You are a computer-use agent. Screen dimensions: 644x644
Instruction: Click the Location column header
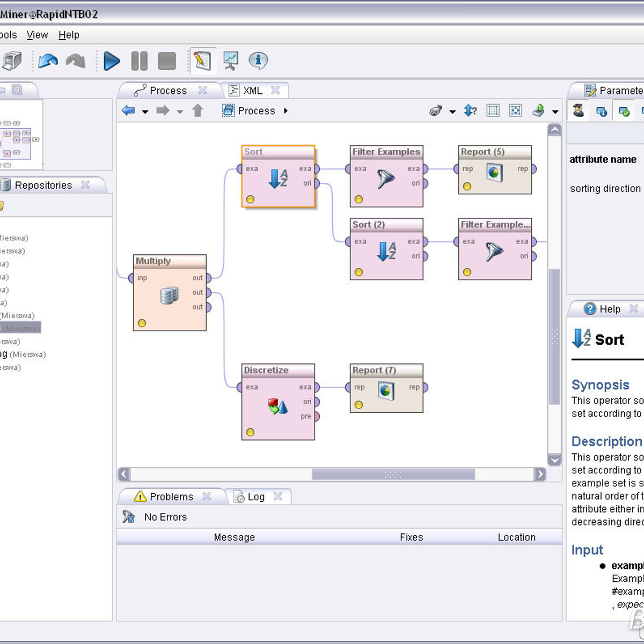coord(516,537)
